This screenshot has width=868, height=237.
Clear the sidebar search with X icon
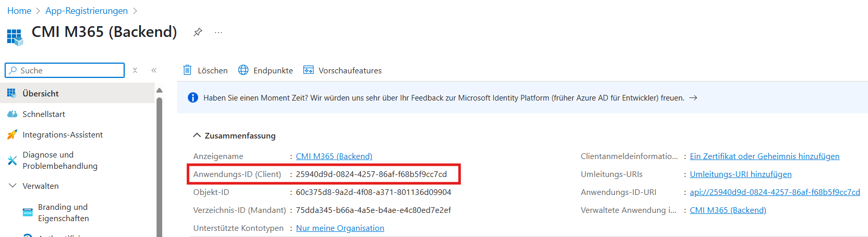(x=135, y=70)
